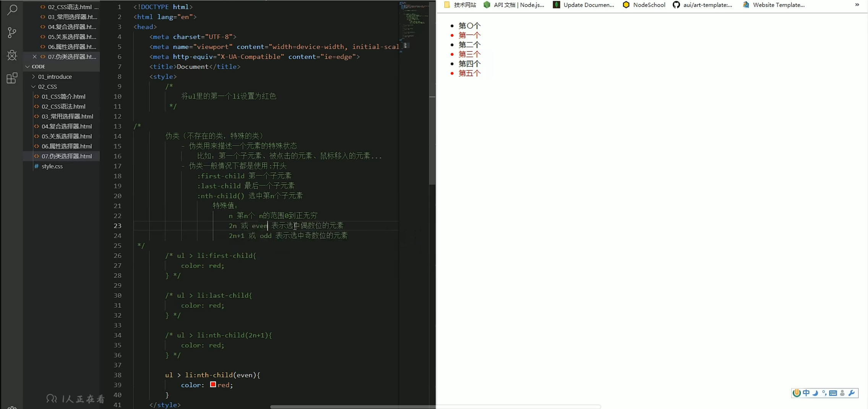Open 04.复合选择器.html in explorer tree

61,126
